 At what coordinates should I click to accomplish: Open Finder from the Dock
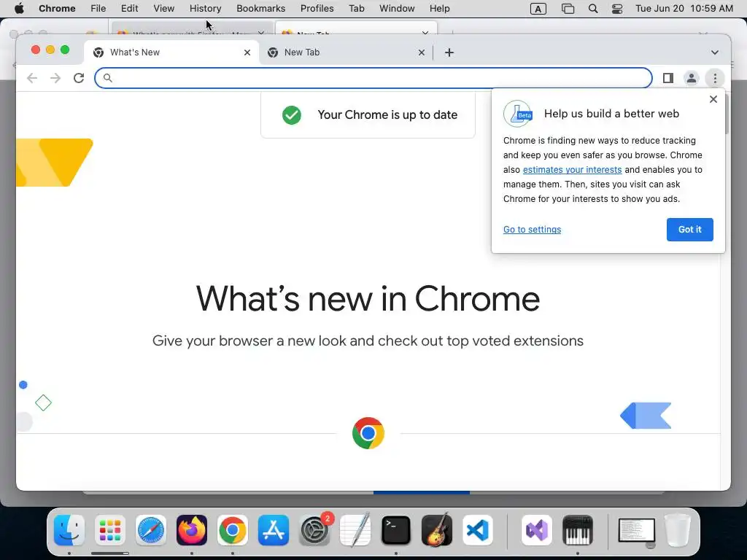(69, 530)
